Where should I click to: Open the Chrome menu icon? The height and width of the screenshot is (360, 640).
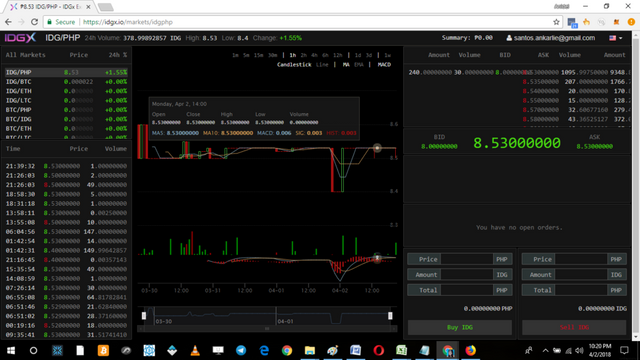631,22
